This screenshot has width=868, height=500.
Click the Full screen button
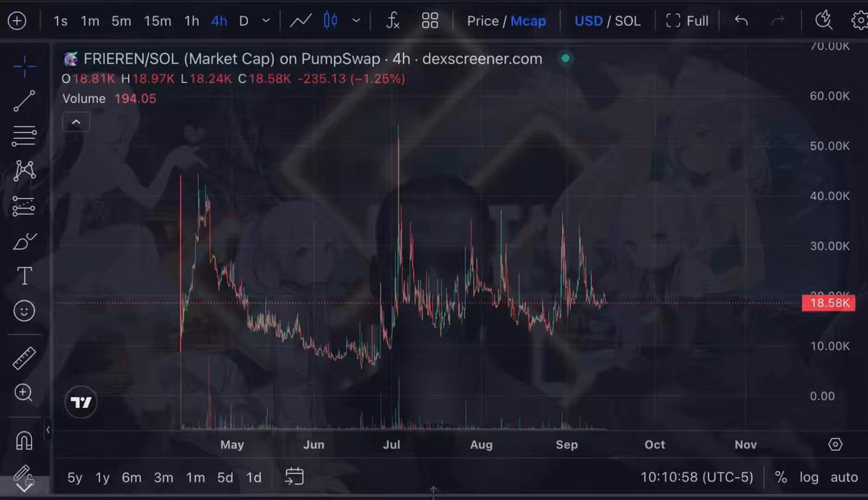[x=687, y=21]
